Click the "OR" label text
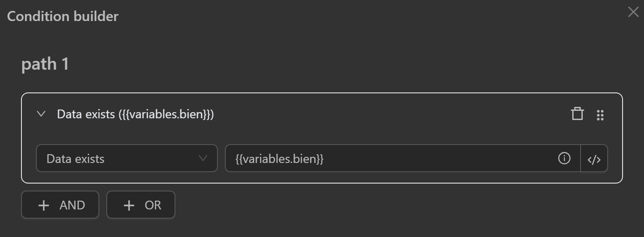 [153, 205]
